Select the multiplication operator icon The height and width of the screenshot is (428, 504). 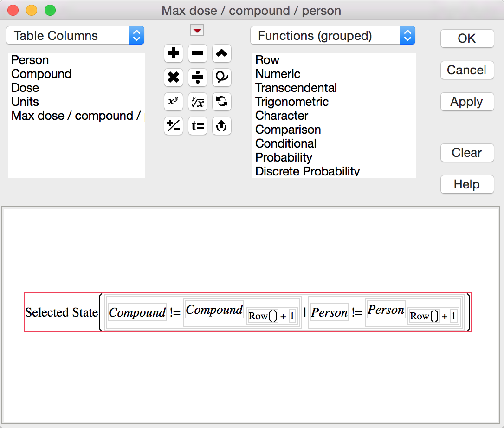coord(173,78)
